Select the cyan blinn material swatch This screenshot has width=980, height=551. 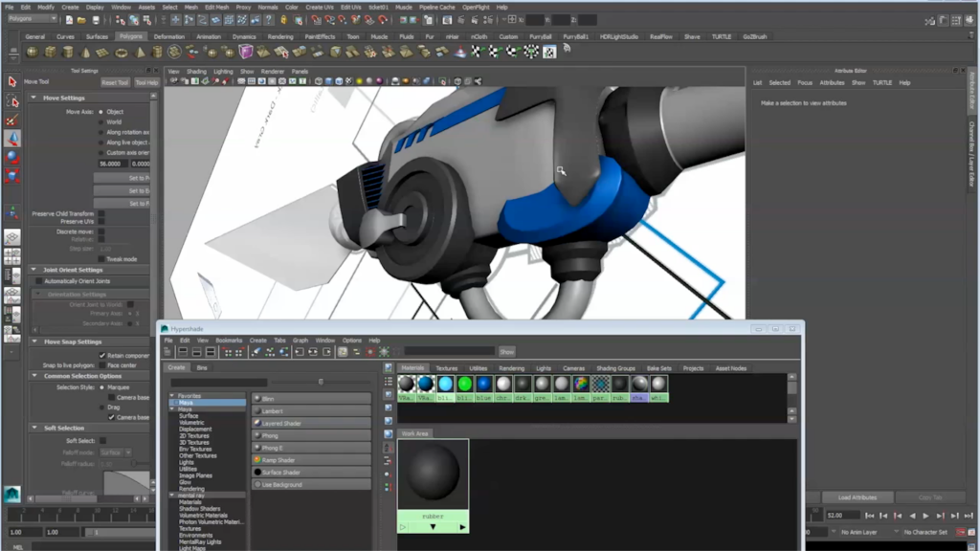[445, 384]
